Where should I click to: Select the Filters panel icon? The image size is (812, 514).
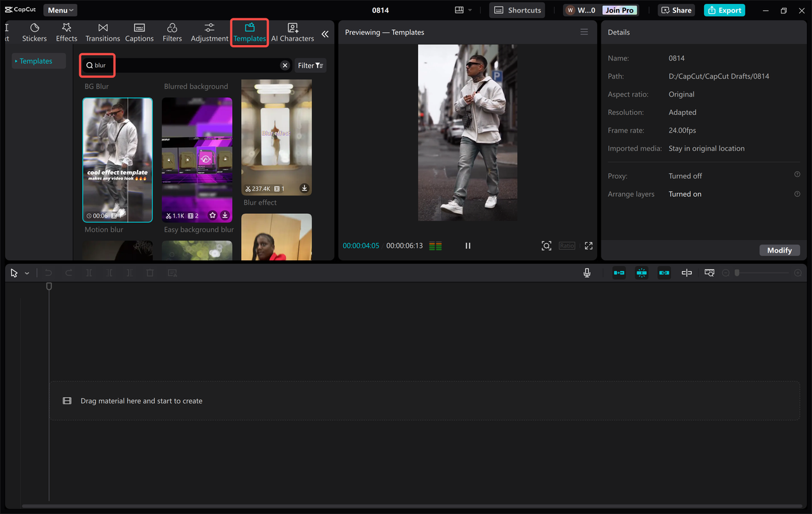172,32
